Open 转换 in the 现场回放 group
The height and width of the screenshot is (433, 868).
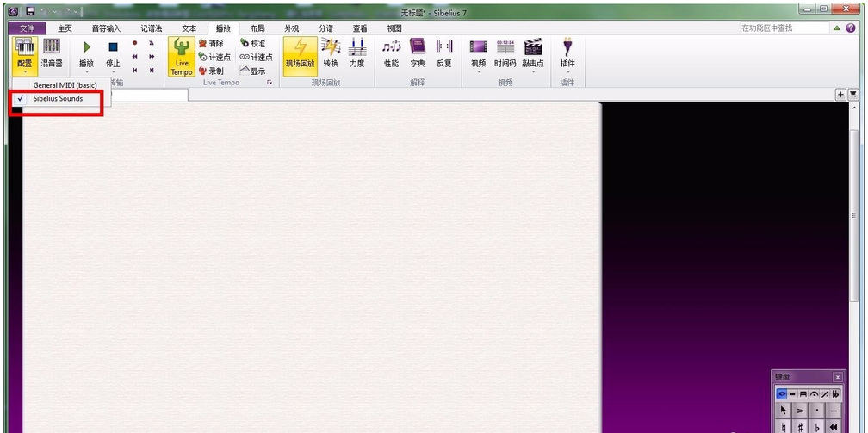coord(331,53)
